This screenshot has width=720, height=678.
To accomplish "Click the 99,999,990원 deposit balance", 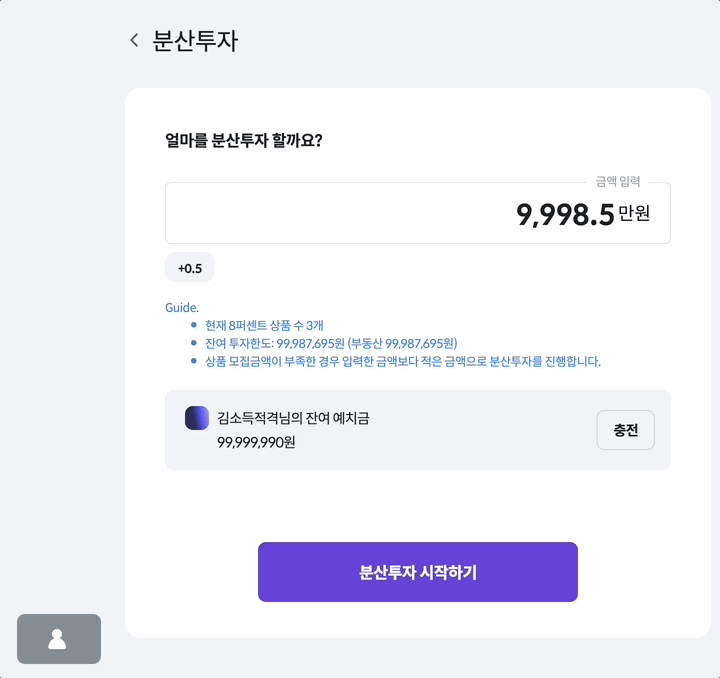I will tap(256, 442).
